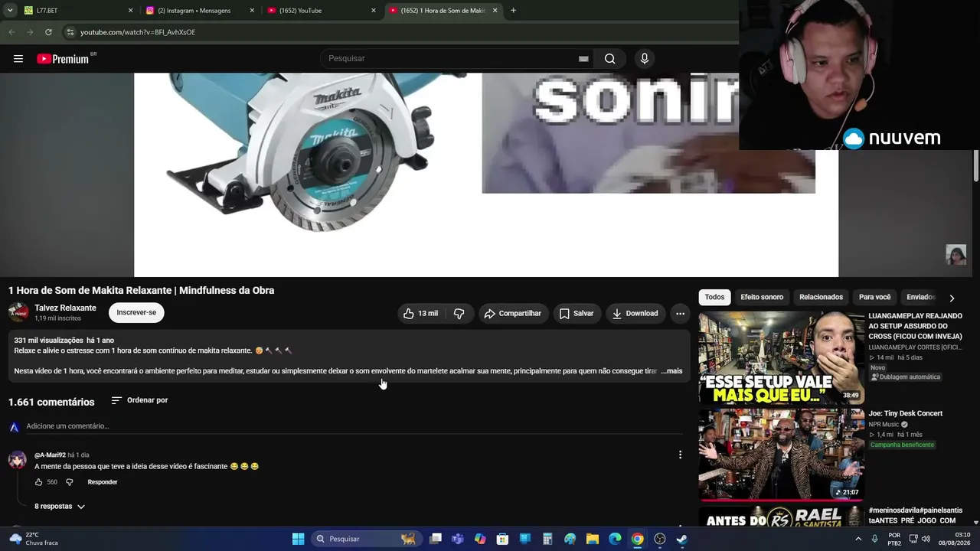Dislike the comment by @A-Mari92
Viewport: 980px width, 551px height.
point(69,482)
